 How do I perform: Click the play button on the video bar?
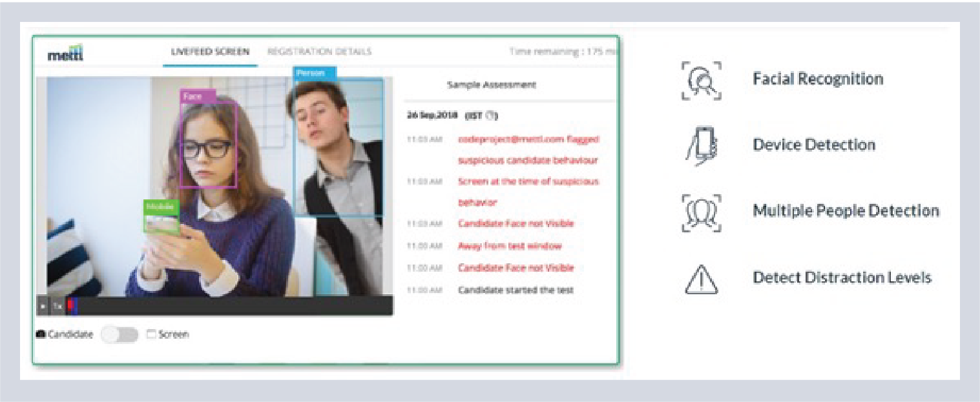tap(43, 307)
